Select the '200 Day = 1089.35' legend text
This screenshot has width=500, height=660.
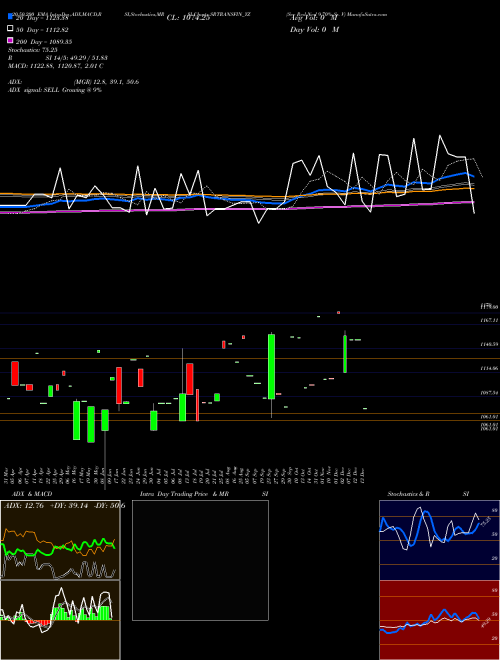point(43,42)
